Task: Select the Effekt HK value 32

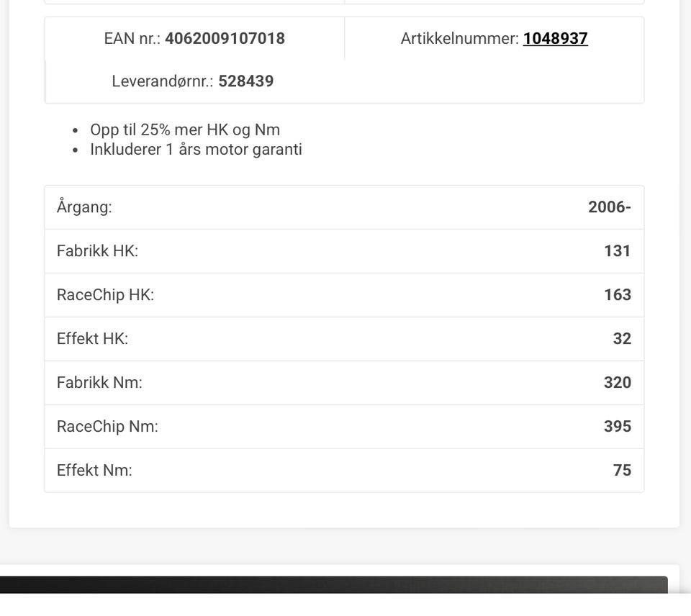Action: tap(622, 339)
